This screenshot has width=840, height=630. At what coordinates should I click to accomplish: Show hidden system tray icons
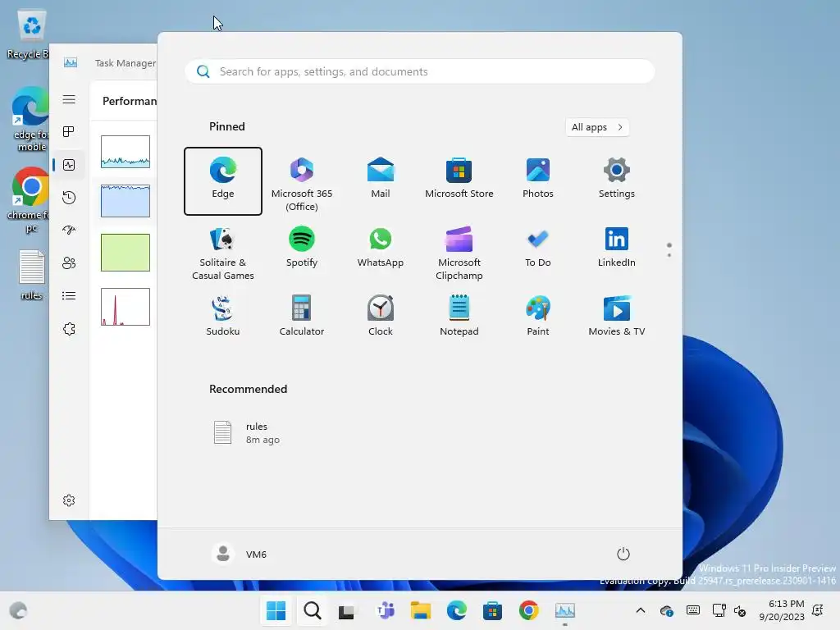[640, 610]
